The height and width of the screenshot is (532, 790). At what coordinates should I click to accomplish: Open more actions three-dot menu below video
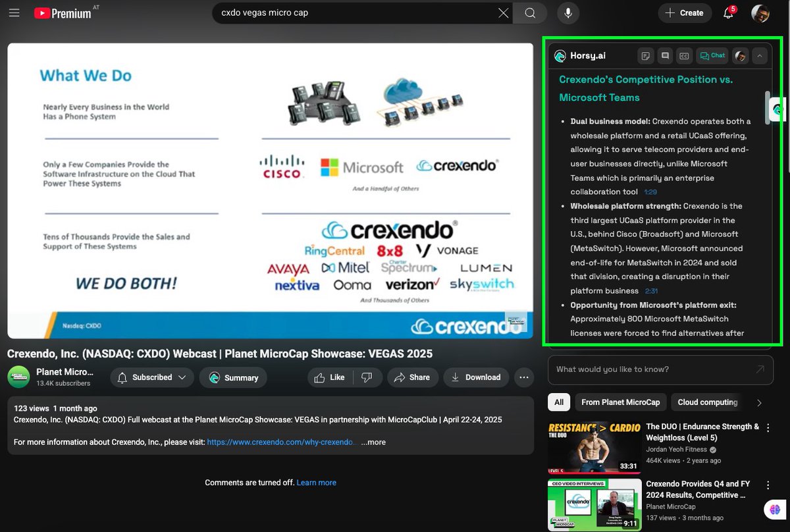(x=524, y=377)
